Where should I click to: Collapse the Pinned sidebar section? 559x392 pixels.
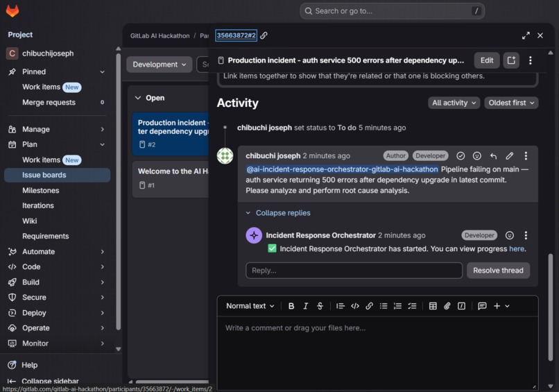103,71
